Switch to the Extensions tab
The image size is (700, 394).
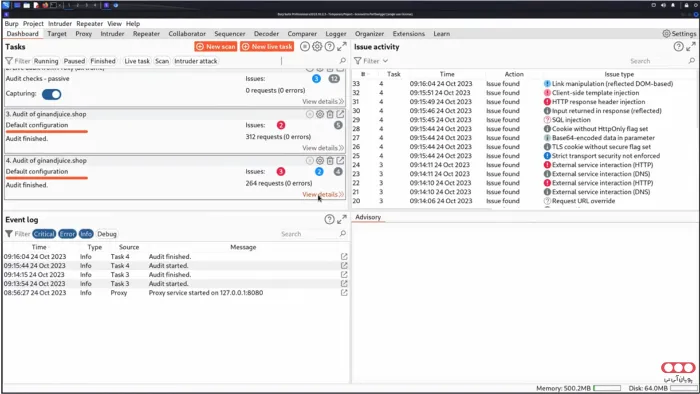pyautogui.click(x=408, y=33)
